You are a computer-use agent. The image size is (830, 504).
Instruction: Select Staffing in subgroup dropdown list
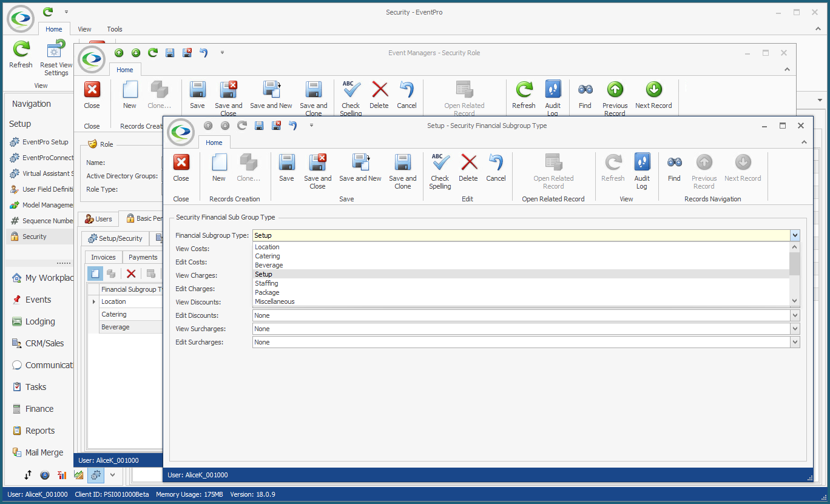[x=521, y=283]
